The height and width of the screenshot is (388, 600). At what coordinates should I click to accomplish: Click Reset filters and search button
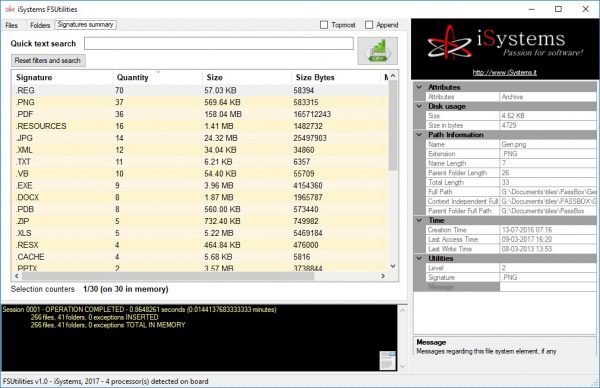pos(48,60)
